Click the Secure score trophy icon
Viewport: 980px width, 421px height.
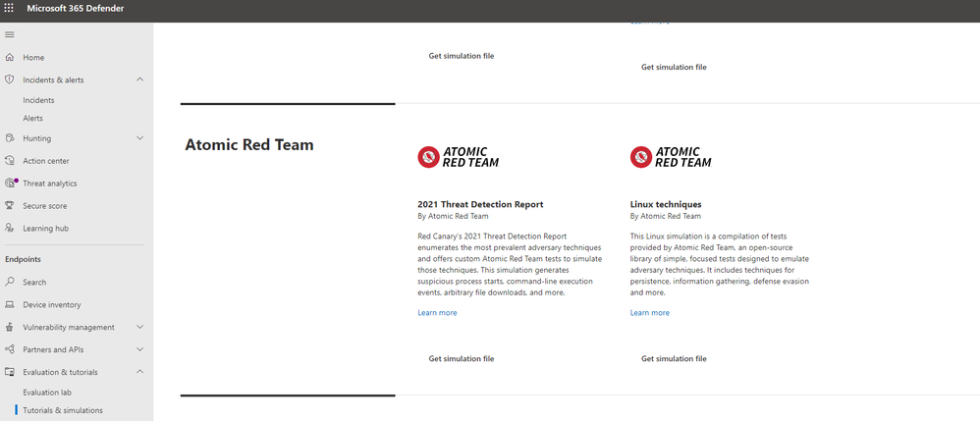pos(10,205)
